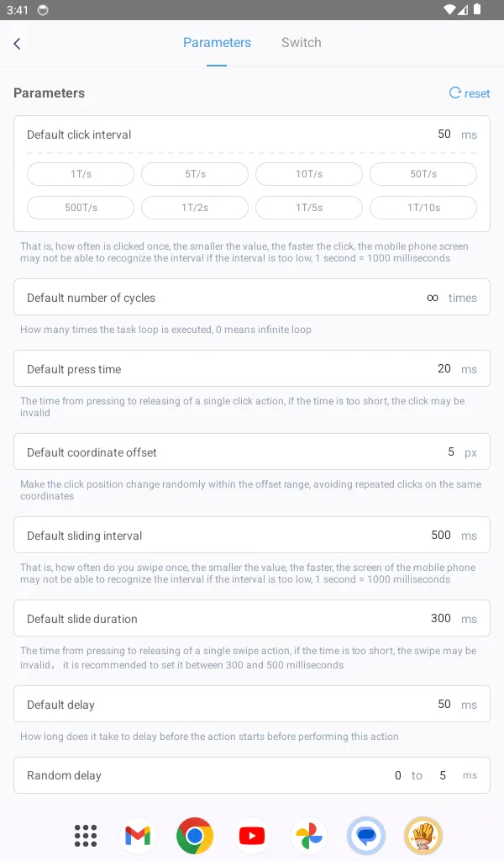Choose the 1T/10s preset
This screenshot has width=504, height=861.
click(x=423, y=208)
